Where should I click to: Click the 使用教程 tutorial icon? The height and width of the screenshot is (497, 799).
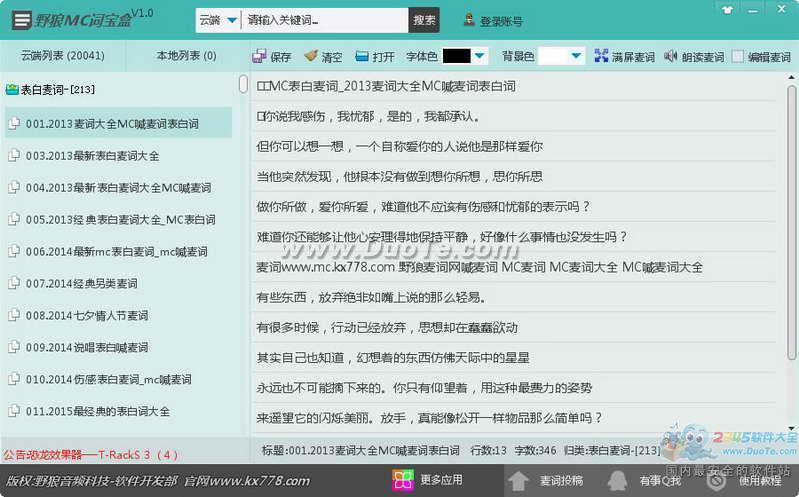[x=716, y=480]
